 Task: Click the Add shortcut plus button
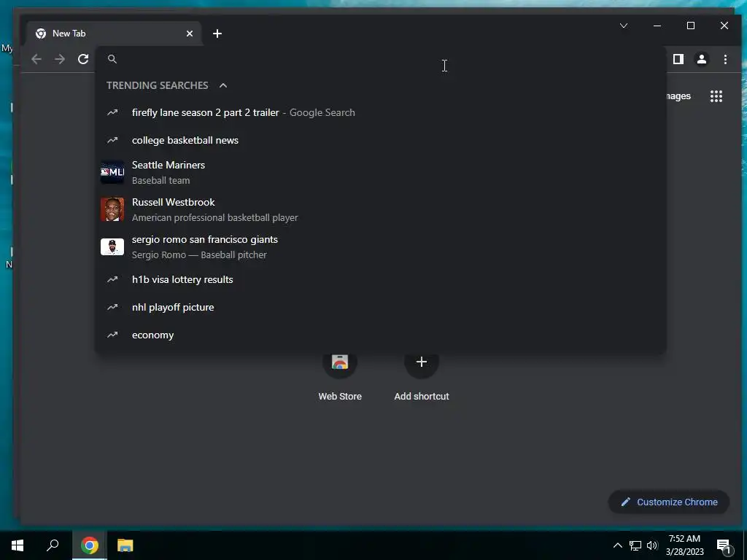[x=422, y=362]
